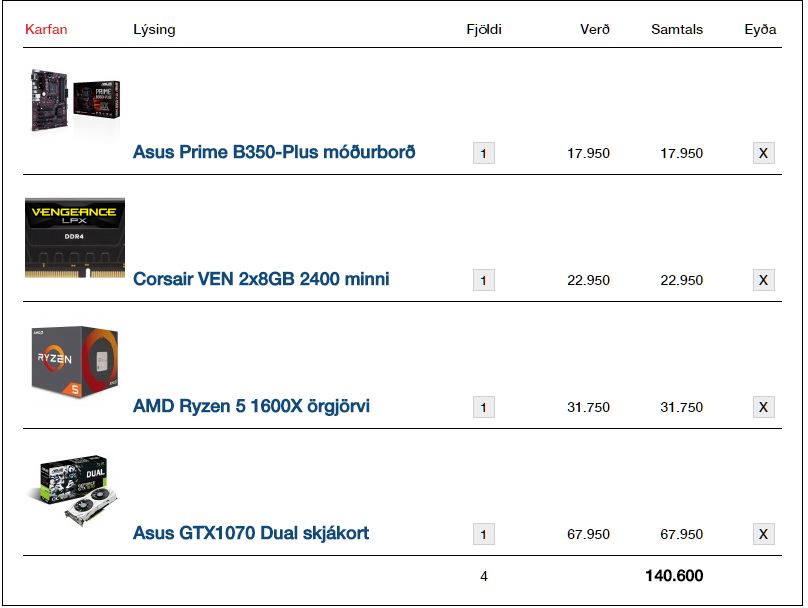Click the Fjöldi column header
808x608 pixels.
click(484, 29)
